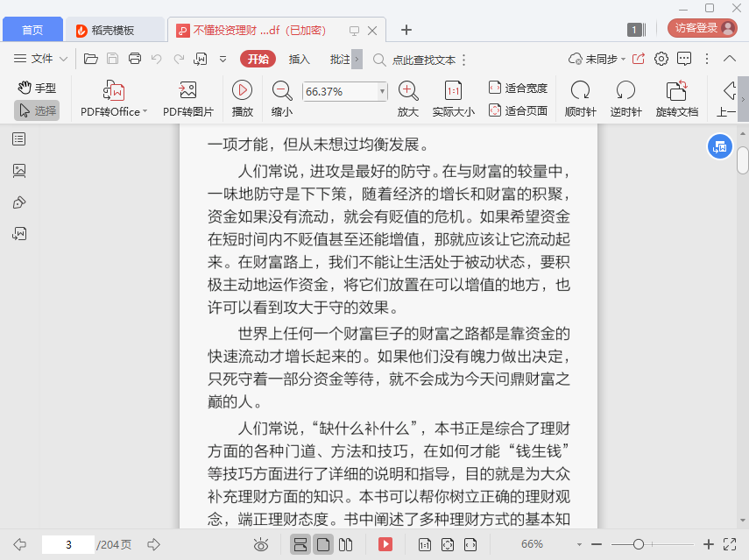Rotate page clockwise with 顺时针 icon
This screenshot has height=560, width=749.
(x=580, y=90)
